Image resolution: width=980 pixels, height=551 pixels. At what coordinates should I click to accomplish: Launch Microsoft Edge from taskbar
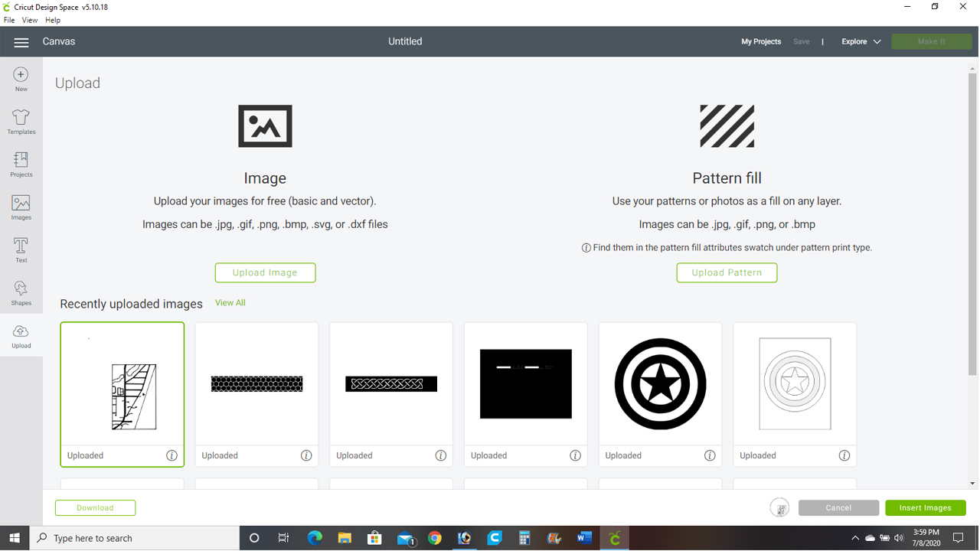pos(315,538)
